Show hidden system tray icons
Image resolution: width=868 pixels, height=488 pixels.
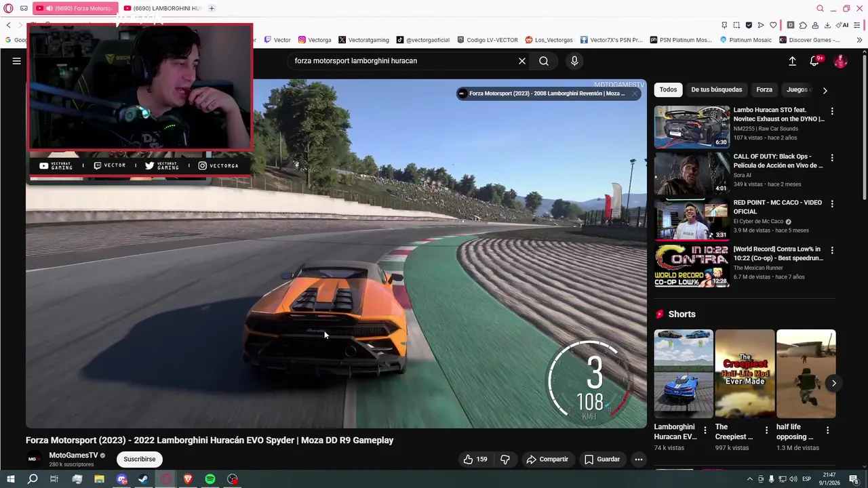[750, 479]
